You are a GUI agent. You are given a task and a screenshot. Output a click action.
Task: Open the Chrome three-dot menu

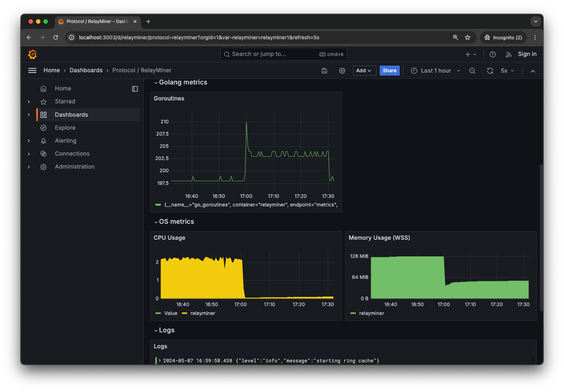pos(535,37)
